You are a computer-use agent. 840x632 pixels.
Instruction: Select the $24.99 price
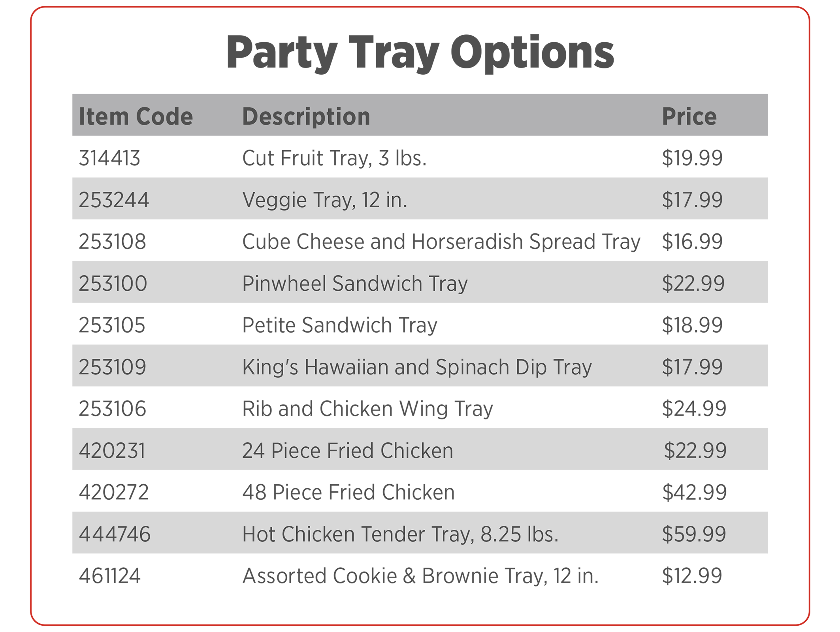pos(694,408)
